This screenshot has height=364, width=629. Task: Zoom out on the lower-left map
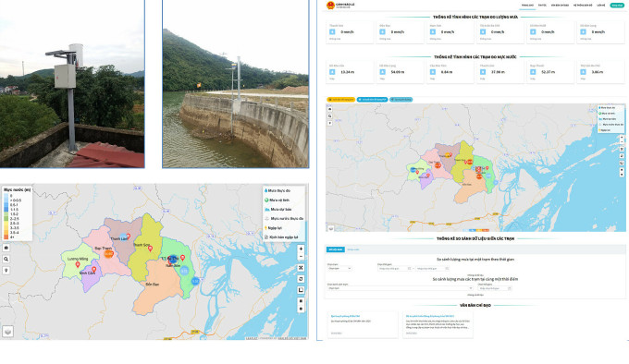tap(301, 256)
